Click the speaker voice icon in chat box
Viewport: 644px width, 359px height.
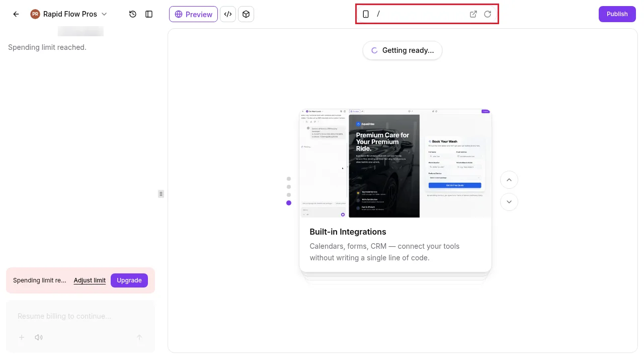pos(39,337)
